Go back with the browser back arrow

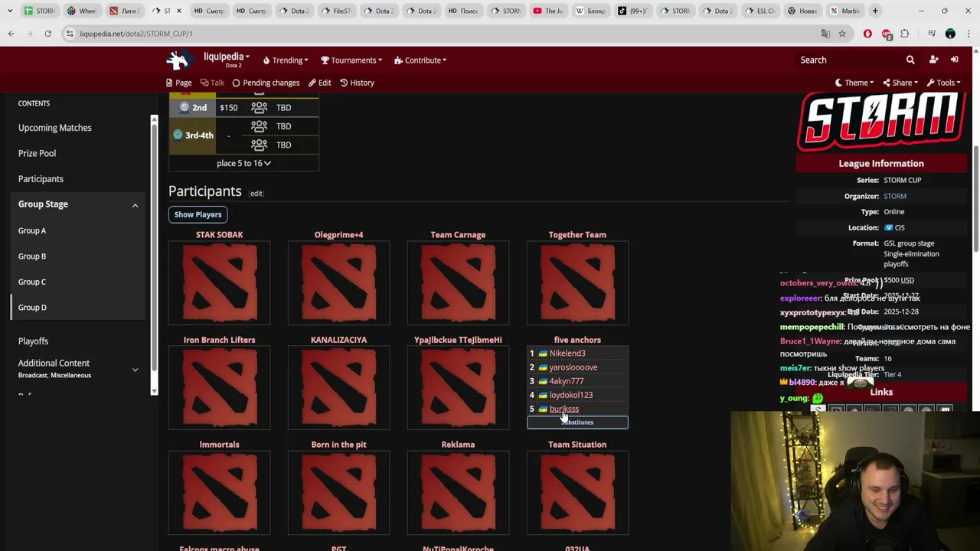click(11, 34)
